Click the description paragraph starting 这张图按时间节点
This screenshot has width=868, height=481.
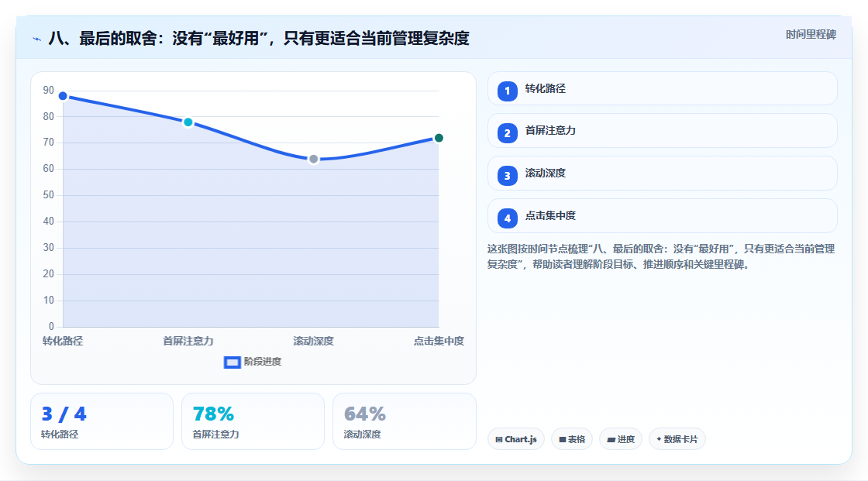(661, 256)
